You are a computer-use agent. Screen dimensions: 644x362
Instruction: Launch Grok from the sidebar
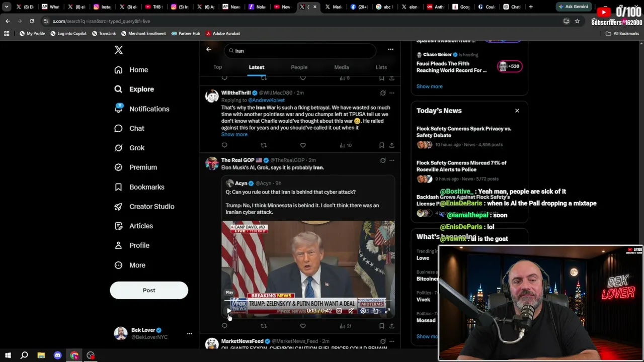pos(129,148)
